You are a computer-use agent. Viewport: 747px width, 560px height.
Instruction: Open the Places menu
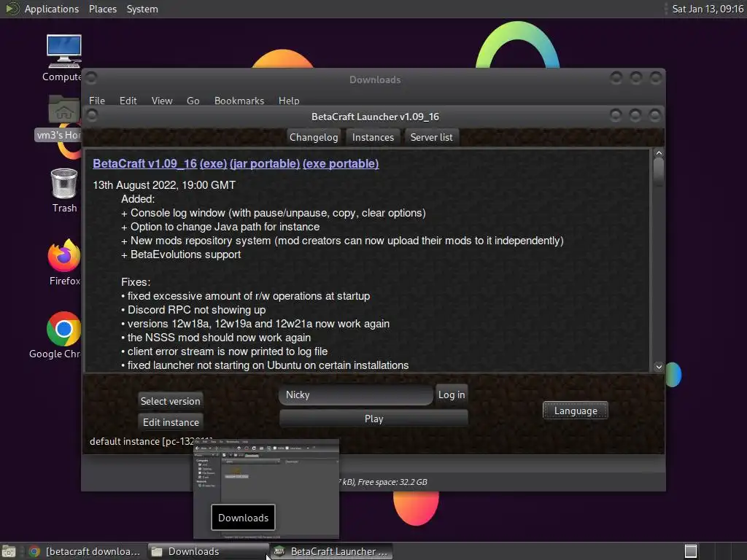[x=102, y=9]
